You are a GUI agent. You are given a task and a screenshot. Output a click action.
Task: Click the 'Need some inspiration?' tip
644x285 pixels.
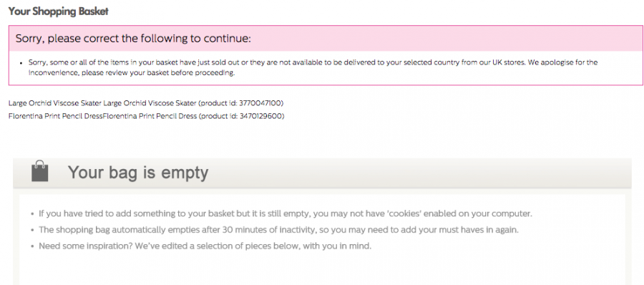(x=205, y=246)
